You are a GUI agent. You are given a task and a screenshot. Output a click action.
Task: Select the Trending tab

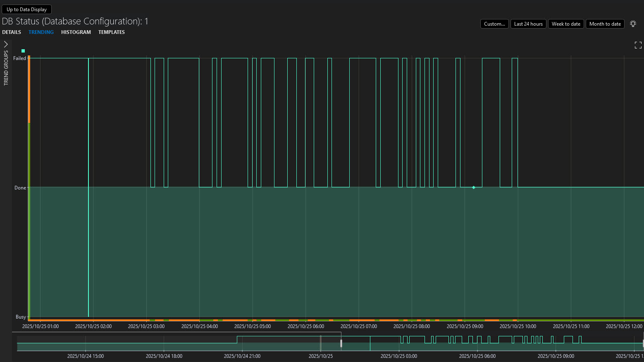[x=41, y=32]
